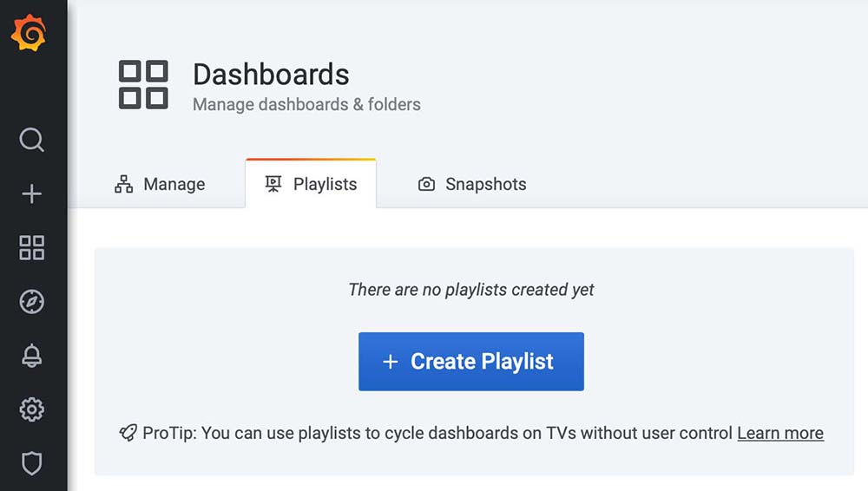Open the Server Admin shield icon
The image size is (868, 491).
tap(31, 462)
